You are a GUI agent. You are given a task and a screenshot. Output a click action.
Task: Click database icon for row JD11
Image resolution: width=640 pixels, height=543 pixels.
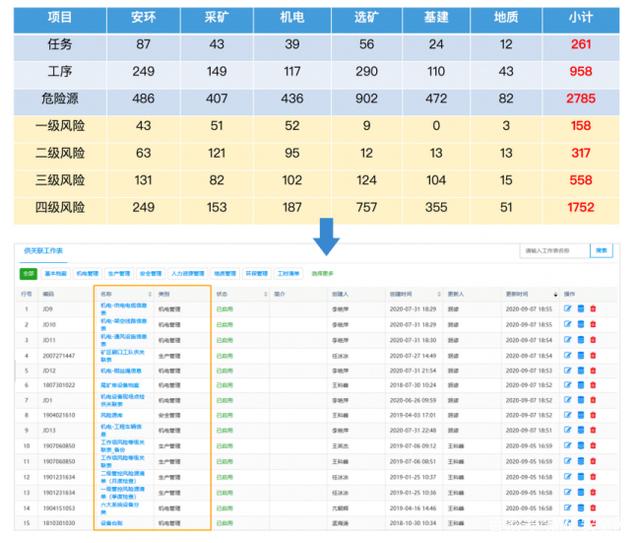coord(580,340)
